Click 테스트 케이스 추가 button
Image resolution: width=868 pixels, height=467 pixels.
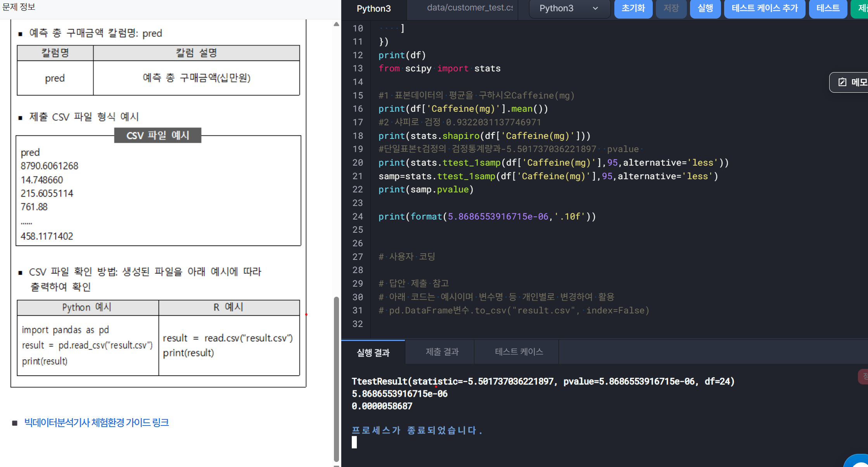coord(764,8)
